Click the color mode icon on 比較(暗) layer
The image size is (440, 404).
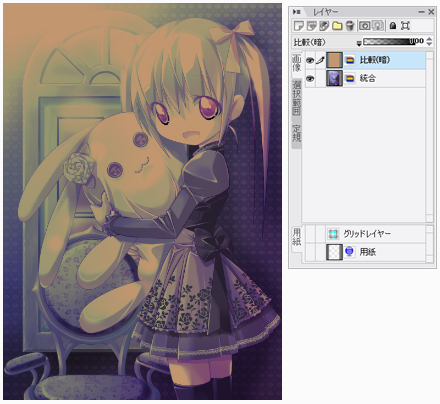point(349,60)
